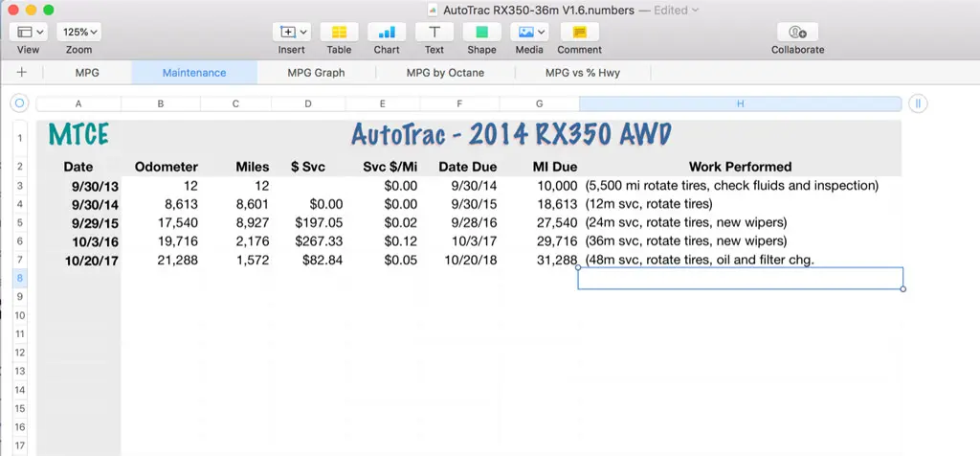Add a new sheet with plus button
Viewport: 980px width, 456px height.
pos(21,73)
